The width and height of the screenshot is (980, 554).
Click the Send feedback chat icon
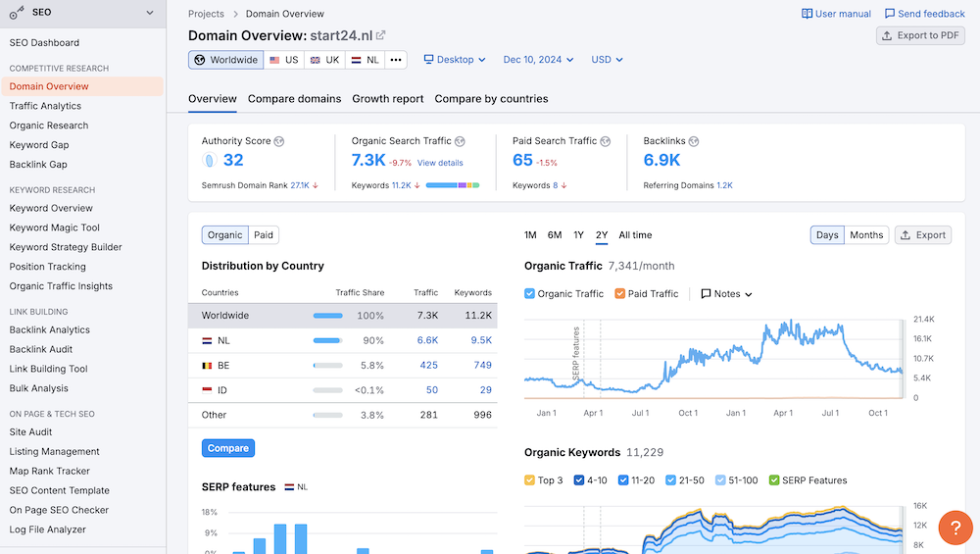click(890, 14)
